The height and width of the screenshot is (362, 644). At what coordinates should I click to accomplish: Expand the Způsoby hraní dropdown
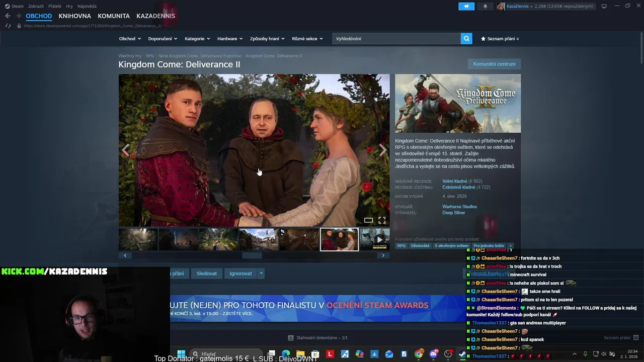tap(267, 39)
